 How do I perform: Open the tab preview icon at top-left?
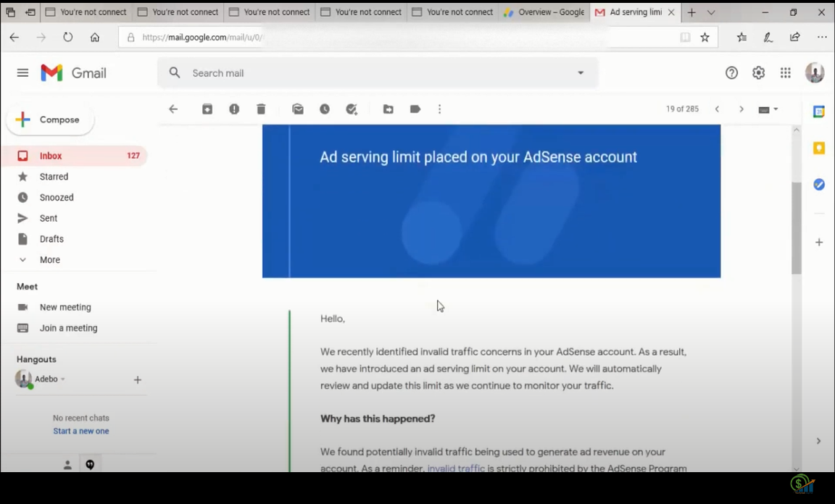pos(10,12)
